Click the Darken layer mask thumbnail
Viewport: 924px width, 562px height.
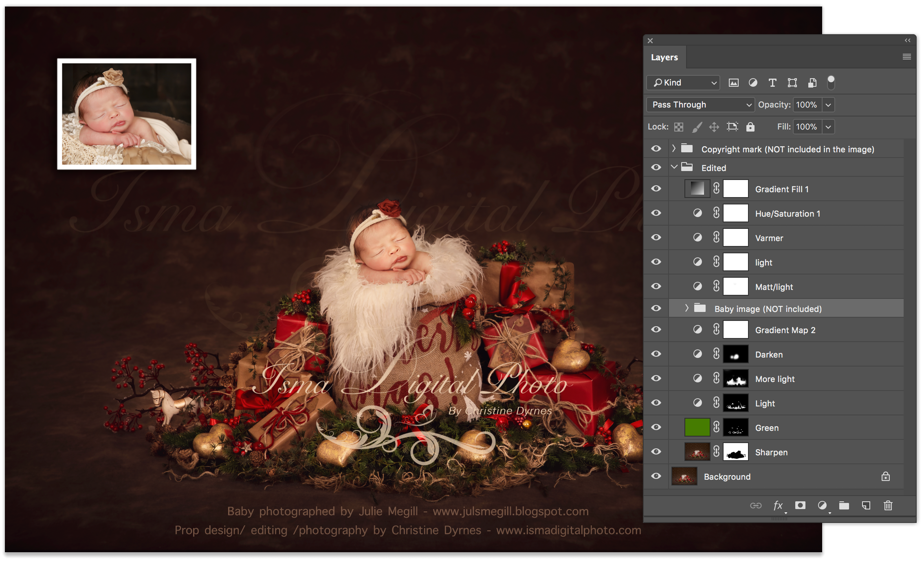736,354
